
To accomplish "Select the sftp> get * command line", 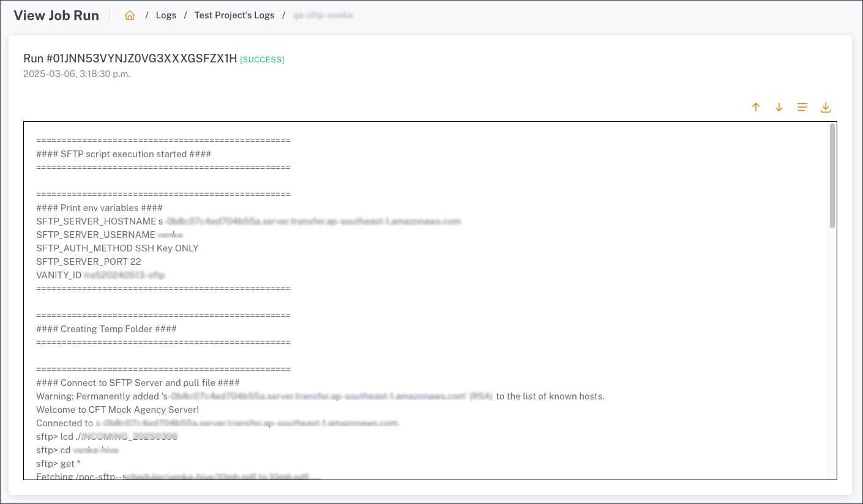I will click(x=59, y=463).
